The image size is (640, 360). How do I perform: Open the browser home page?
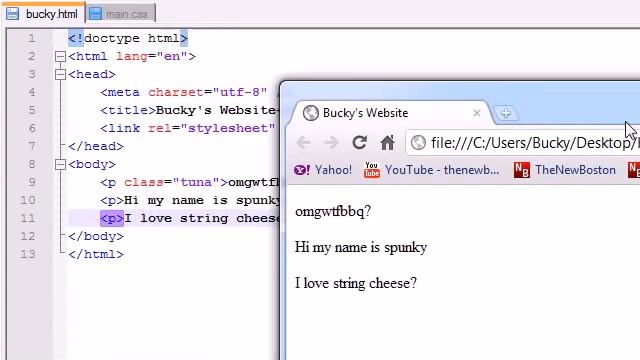coord(387,142)
